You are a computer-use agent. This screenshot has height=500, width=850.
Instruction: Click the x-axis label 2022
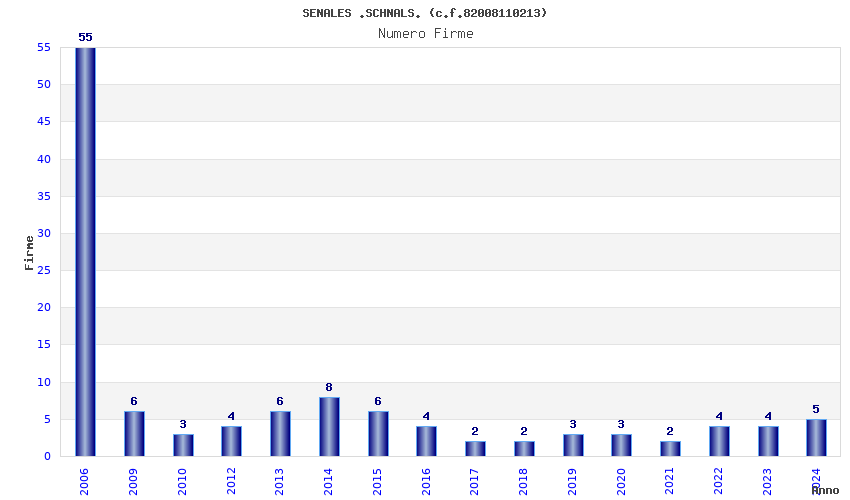point(718,482)
